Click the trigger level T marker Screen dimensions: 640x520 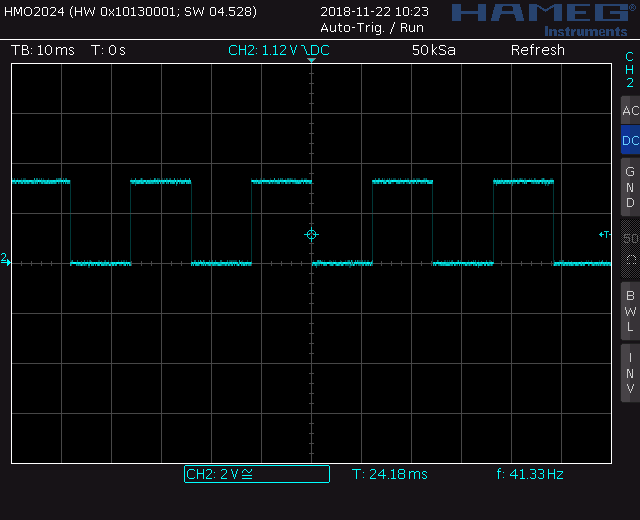(x=605, y=234)
